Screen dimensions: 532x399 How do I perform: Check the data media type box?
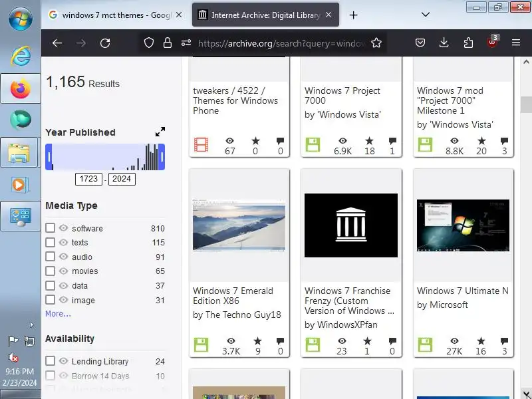(51, 285)
